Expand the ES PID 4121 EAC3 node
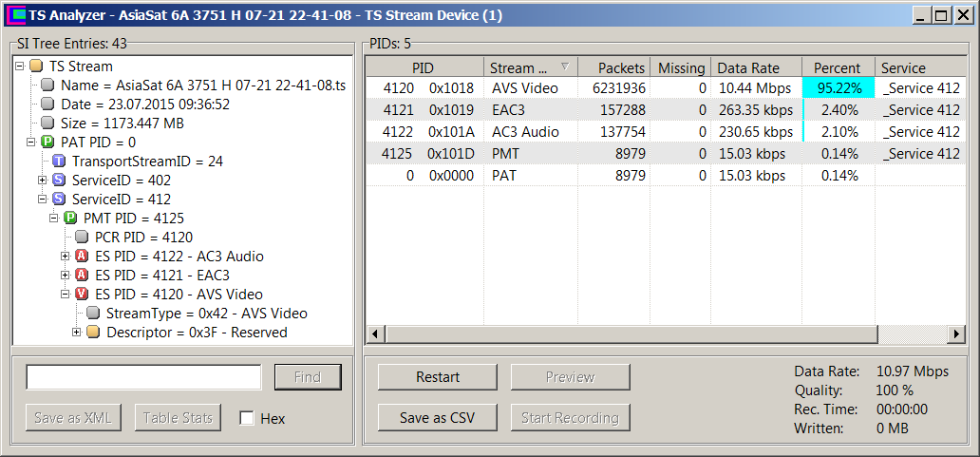This screenshot has height=457, width=980. (x=66, y=276)
